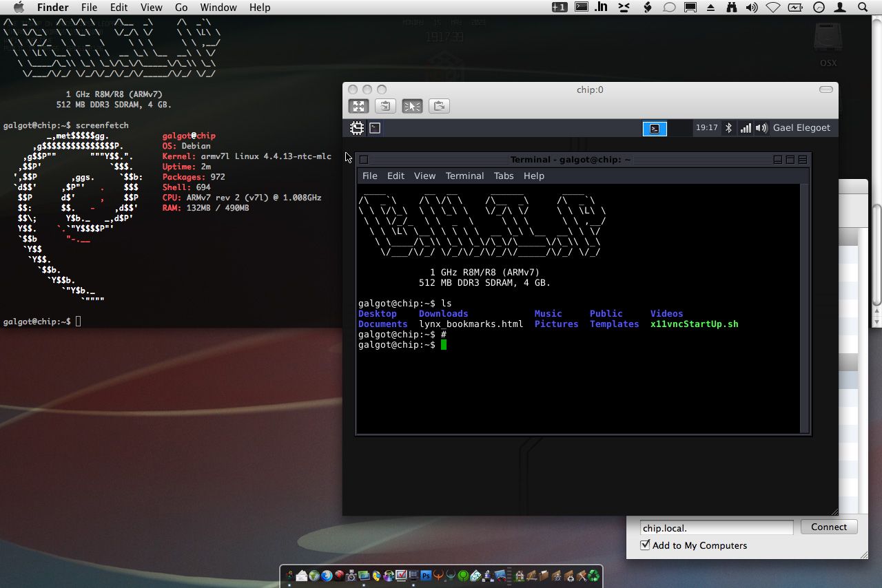The height and width of the screenshot is (588, 882).
Task: Click the volume speaker icon in remote panel
Action: click(x=761, y=128)
